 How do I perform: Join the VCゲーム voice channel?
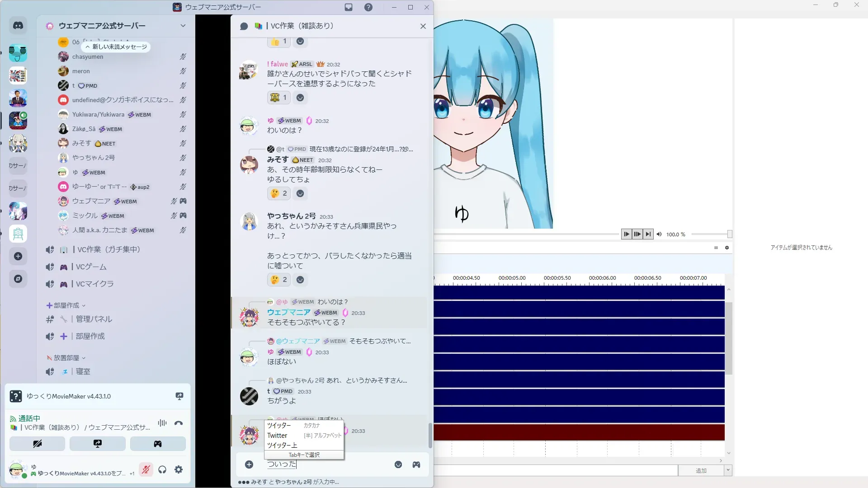tap(91, 267)
